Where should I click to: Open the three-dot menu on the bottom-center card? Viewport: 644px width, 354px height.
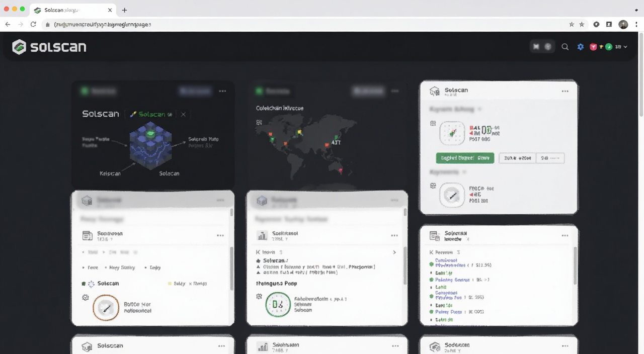coord(395,346)
